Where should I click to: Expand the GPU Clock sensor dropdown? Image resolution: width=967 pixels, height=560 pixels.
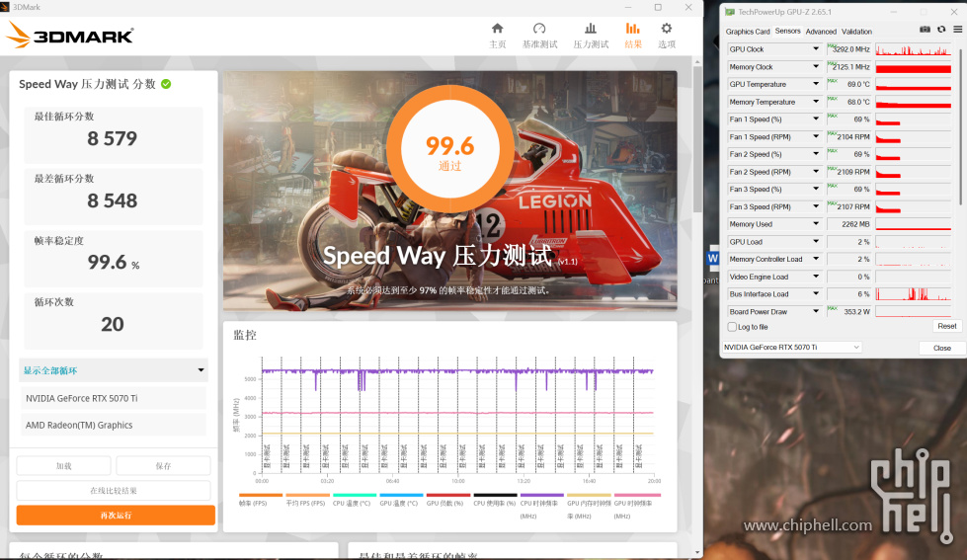coord(816,49)
